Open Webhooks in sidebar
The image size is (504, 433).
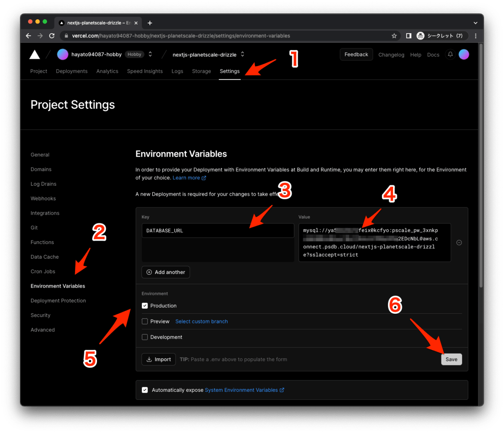43,198
